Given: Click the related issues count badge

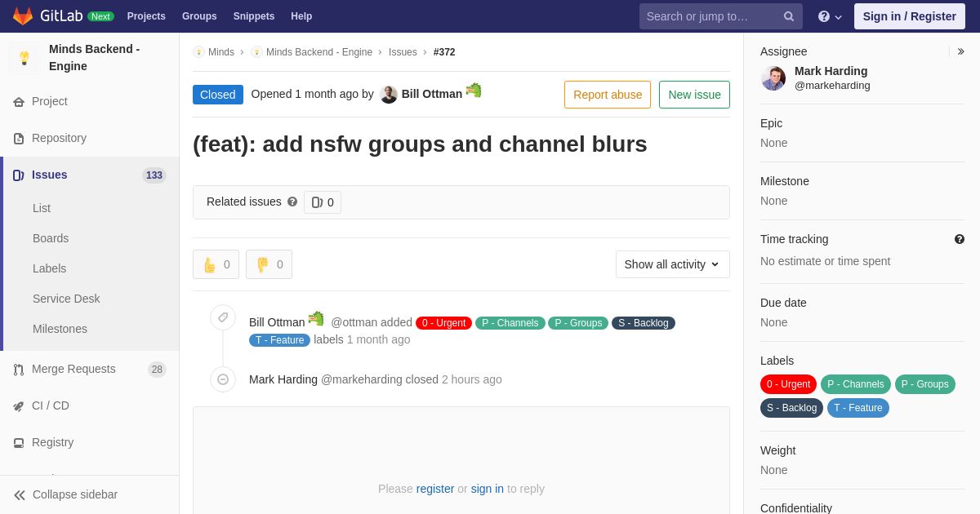Looking at the screenshot, I should (323, 202).
